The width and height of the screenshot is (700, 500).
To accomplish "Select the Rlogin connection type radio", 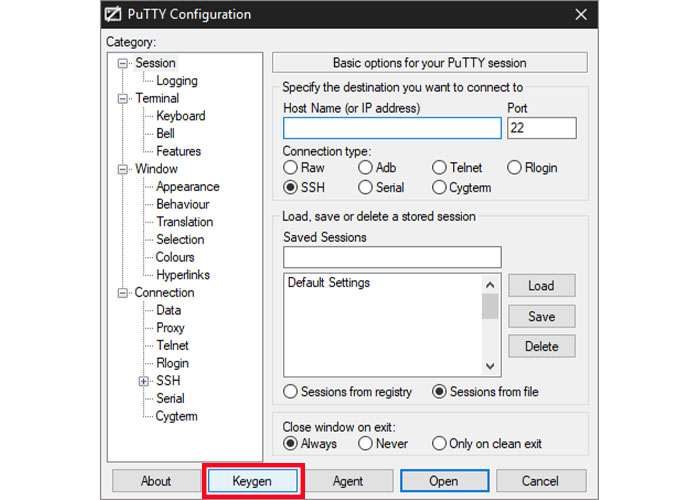I will pyautogui.click(x=514, y=168).
